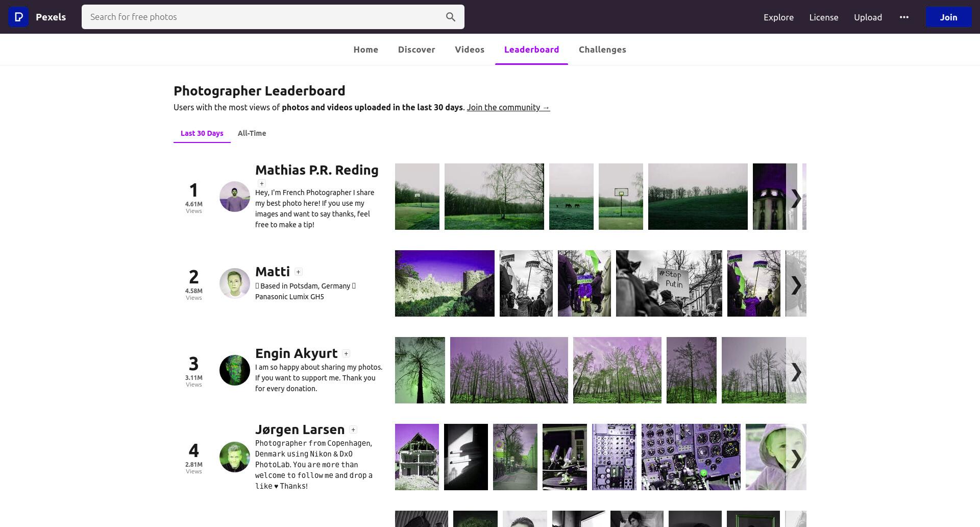This screenshot has height=527, width=980.
Task: Click the 2.81M Views count
Action: 194,467
